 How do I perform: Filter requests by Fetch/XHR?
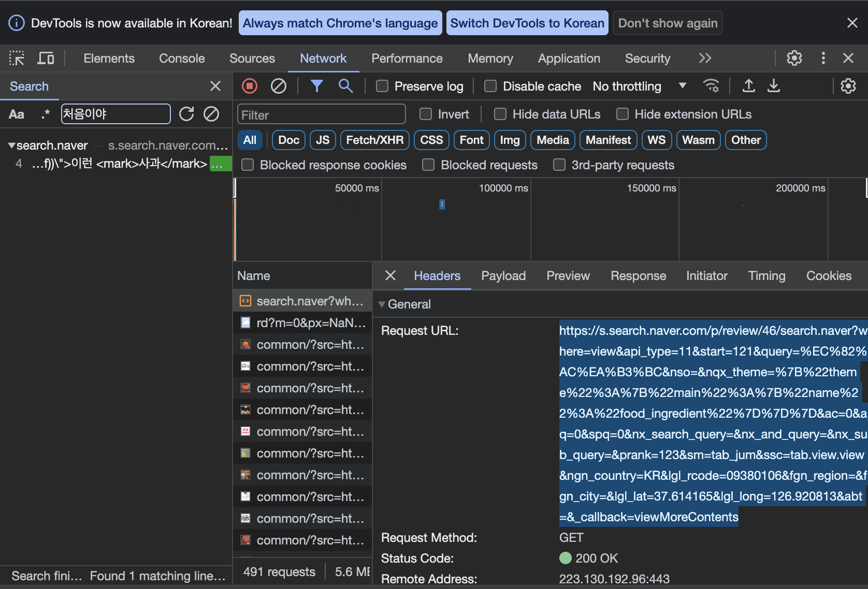(375, 140)
